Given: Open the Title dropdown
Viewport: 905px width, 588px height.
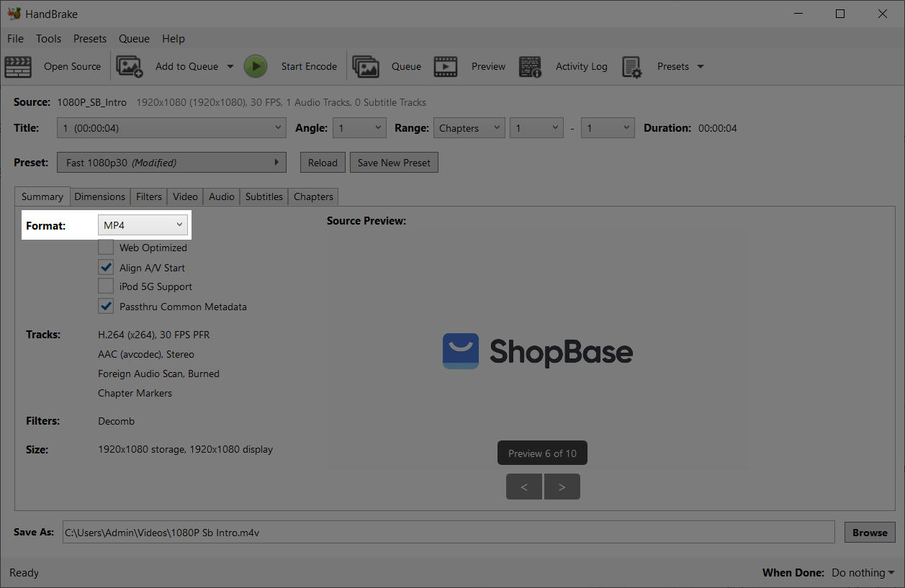Looking at the screenshot, I should (x=171, y=128).
